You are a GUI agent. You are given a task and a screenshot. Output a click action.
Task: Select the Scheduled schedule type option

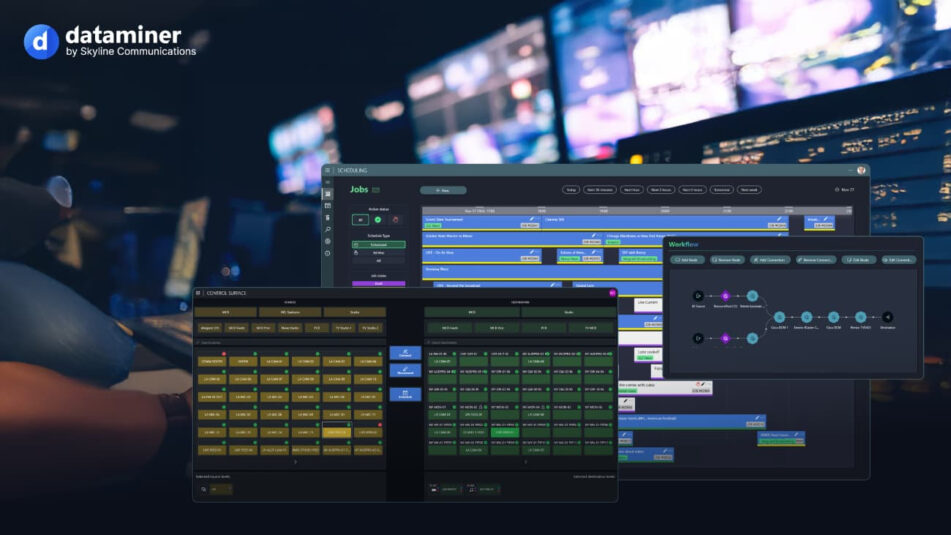pyautogui.click(x=379, y=244)
